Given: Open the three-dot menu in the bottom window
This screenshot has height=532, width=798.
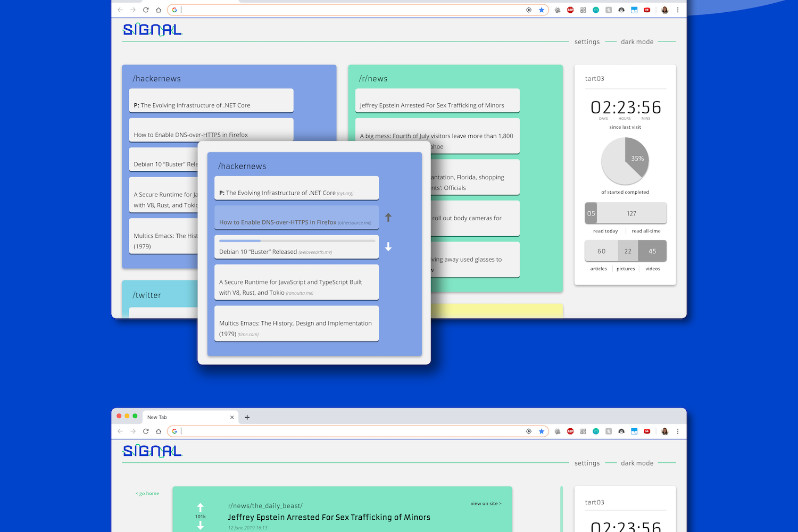Looking at the screenshot, I should point(678,431).
